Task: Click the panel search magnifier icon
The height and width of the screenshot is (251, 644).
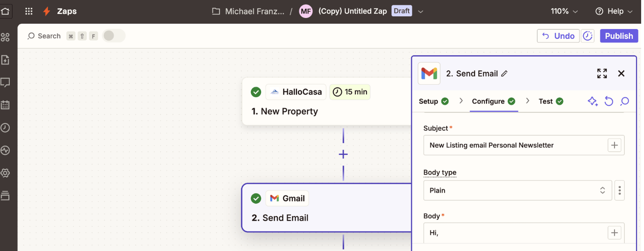Action: (x=624, y=101)
